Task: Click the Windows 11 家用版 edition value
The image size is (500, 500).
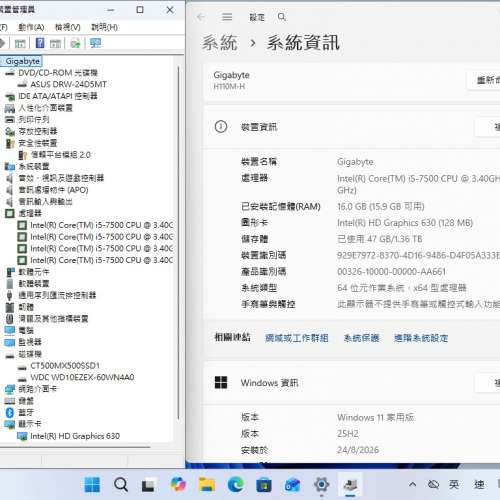Action: pos(375,417)
